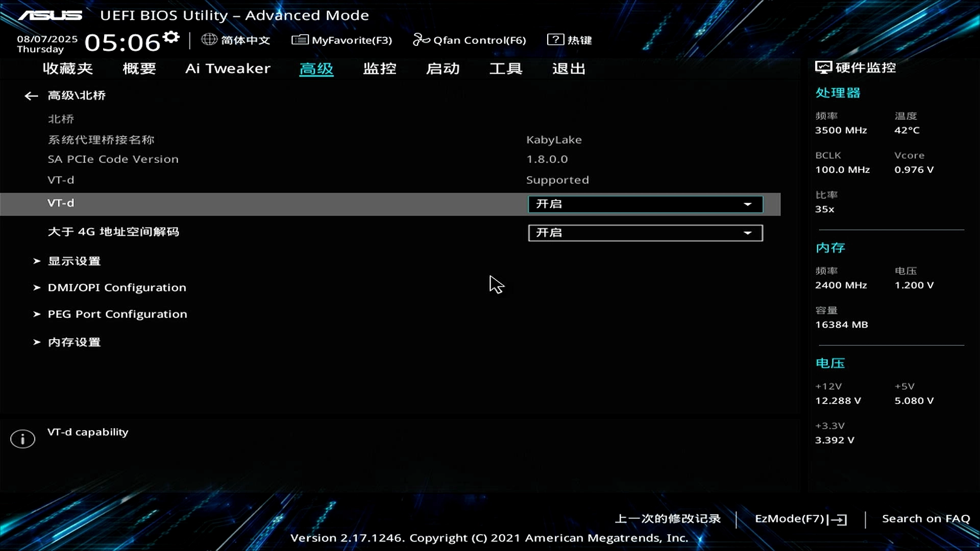The image size is (980, 551).
Task: Switch to EzMode(F7)
Action: click(x=800, y=519)
